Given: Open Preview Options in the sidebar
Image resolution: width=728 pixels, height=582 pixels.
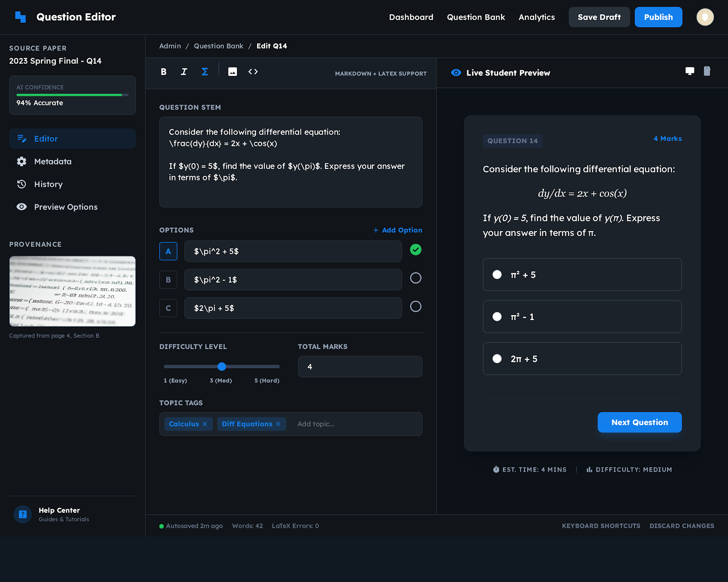Looking at the screenshot, I should [66, 207].
